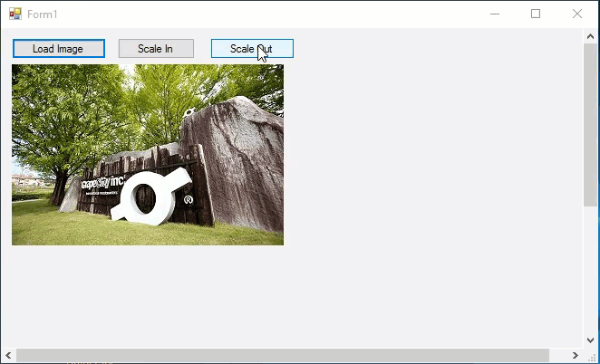The height and width of the screenshot is (364, 600).
Task: Zoom in with the Scale In button
Action: [156, 49]
